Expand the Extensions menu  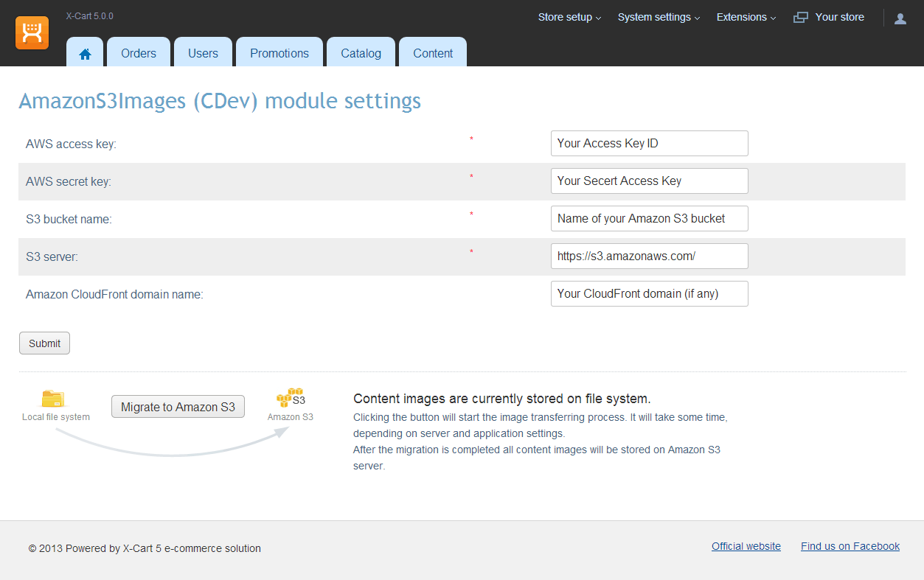[x=746, y=17]
